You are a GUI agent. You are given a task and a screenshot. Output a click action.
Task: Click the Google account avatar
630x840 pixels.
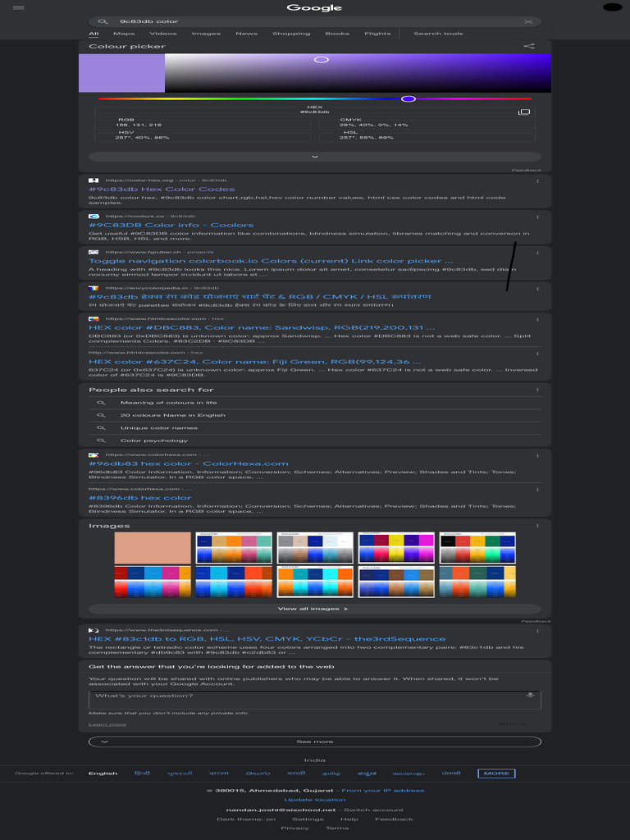click(x=612, y=7)
